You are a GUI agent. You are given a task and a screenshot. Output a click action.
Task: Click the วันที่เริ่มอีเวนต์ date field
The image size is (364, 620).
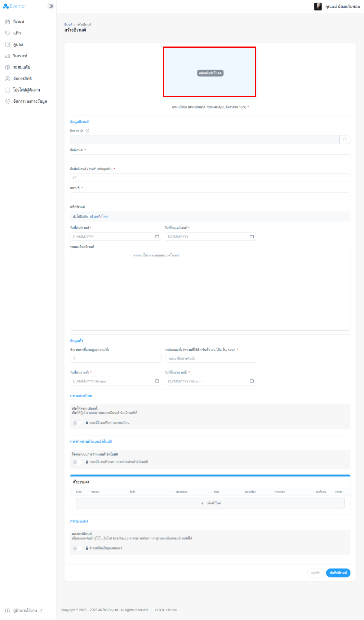[x=115, y=237]
